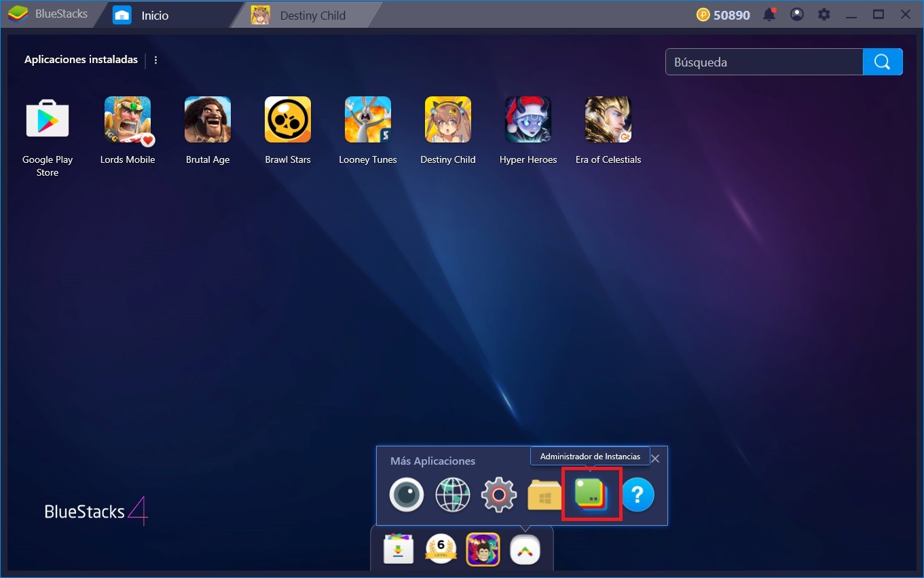Toggle the more apps arrow dock icon

[x=525, y=550]
